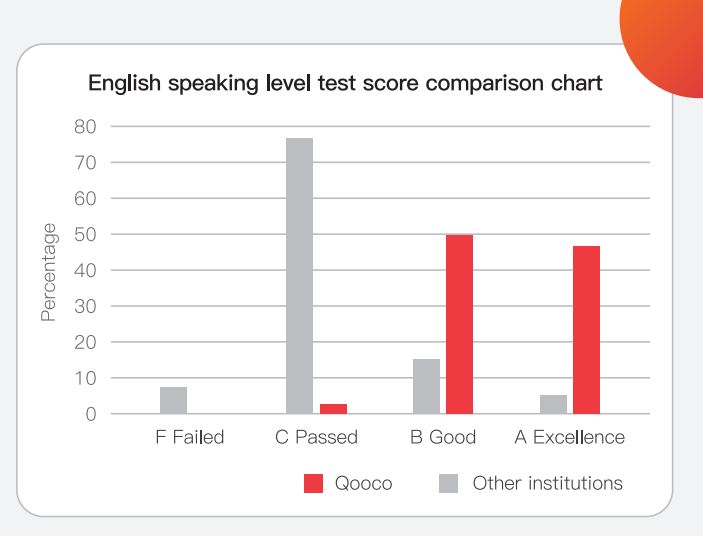703x536 pixels.
Task: Click the gray A Excellence bar
Action: [x=553, y=404]
